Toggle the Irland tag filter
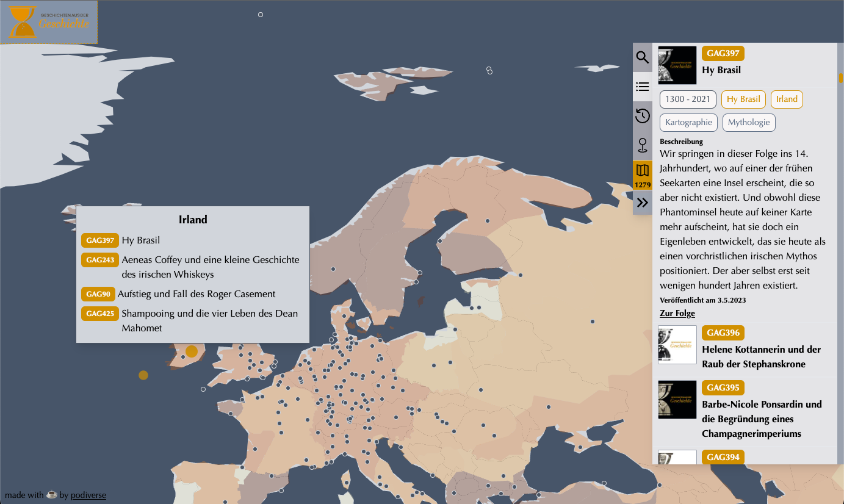844x504 pixels. (786, 99)
